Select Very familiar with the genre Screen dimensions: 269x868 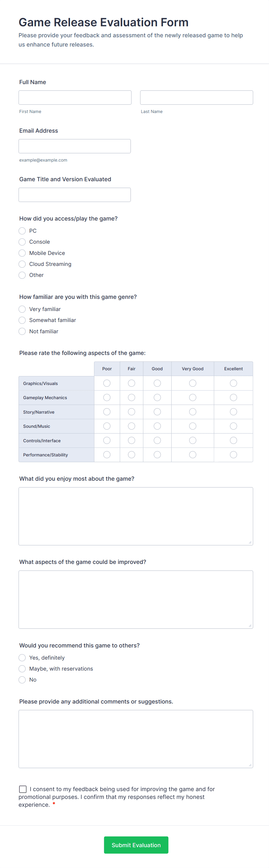coord(22,309)
